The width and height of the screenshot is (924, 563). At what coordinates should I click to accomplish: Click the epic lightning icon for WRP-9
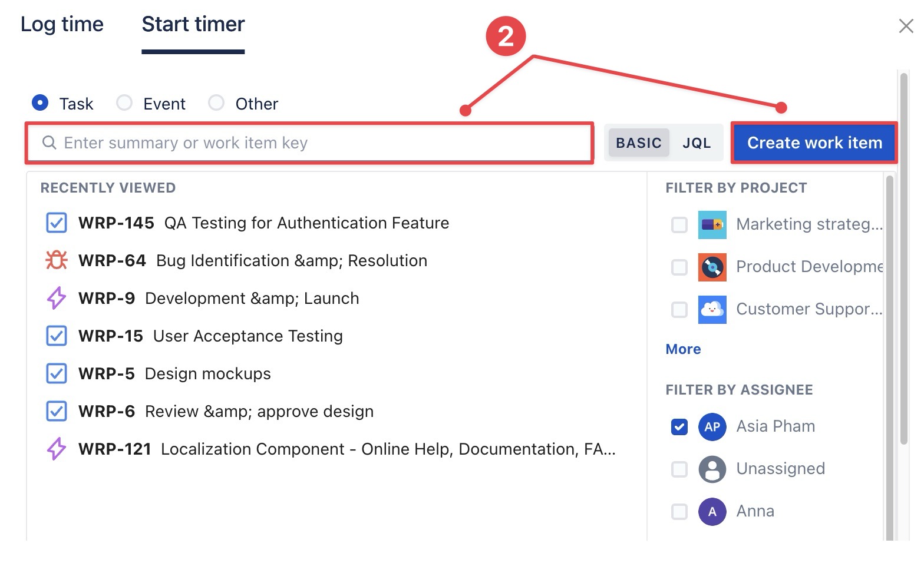[57, 298]
